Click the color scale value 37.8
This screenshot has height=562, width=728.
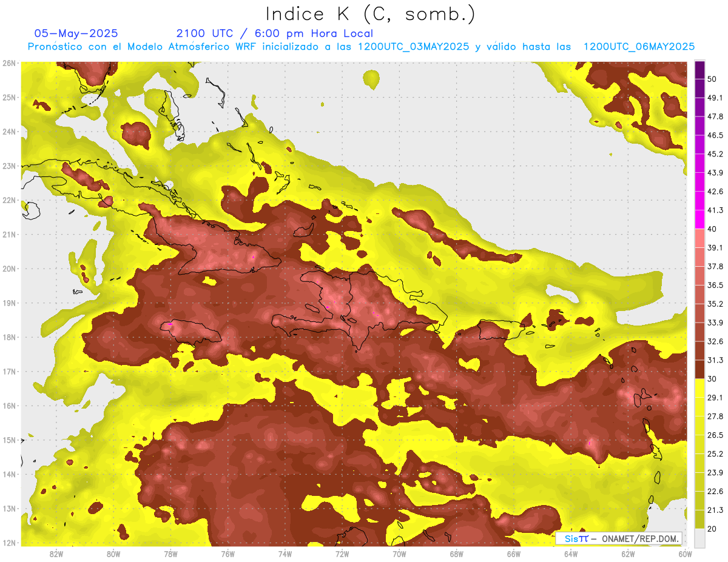[715, 266]
